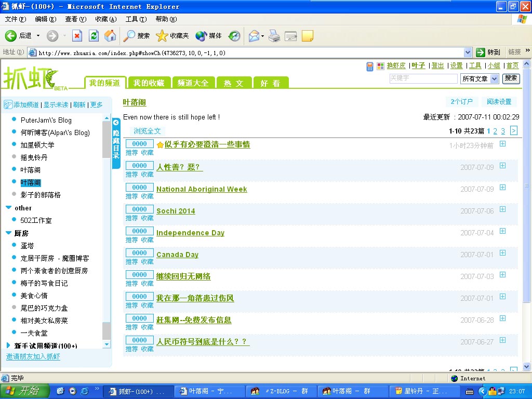Expand the 新手试用频道(100+) folder
532x399 pixels.
8,345
